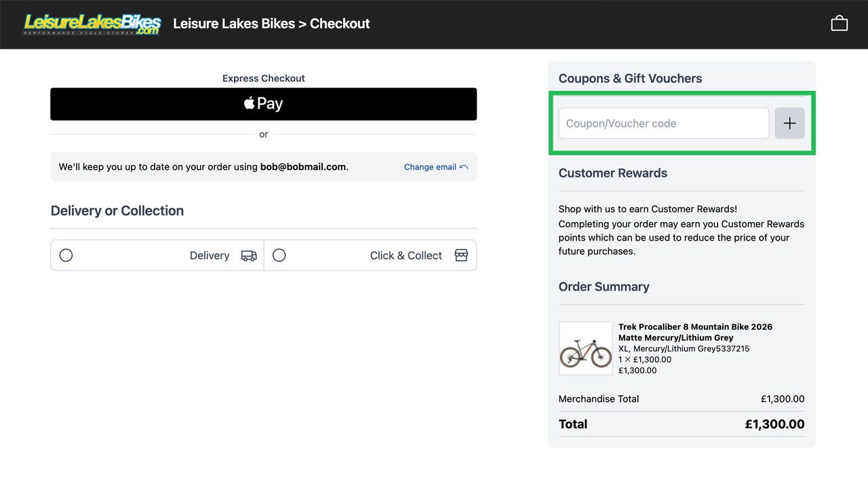Click the Trek Procaliber 8 product title
The width and height of the screenshot is (868, 488).
tap(695, 332)
